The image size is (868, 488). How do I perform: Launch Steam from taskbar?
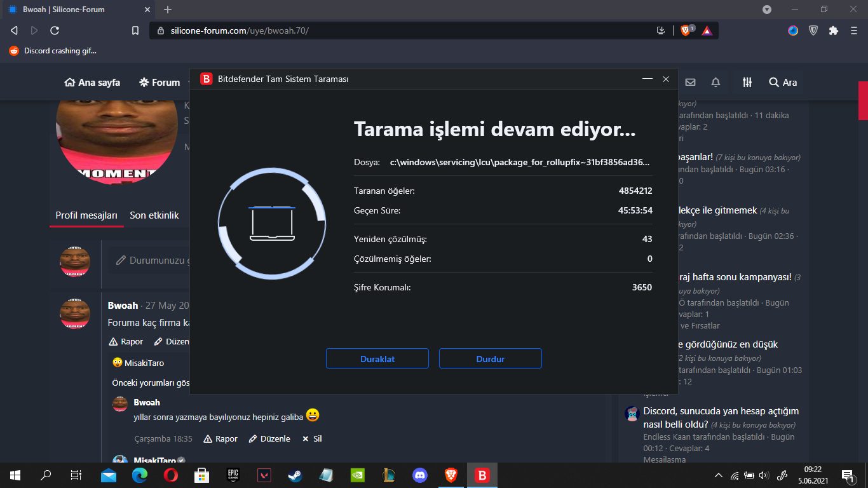(x=295, y=475)
